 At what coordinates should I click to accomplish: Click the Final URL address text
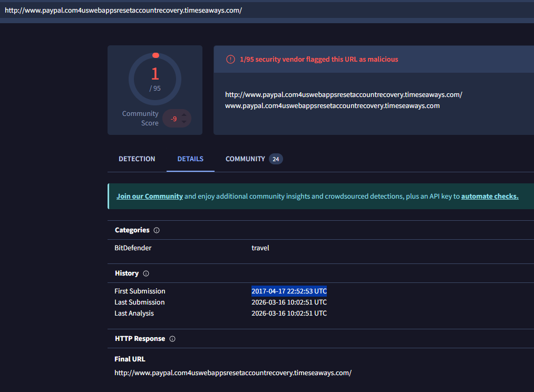click(233, 373)
